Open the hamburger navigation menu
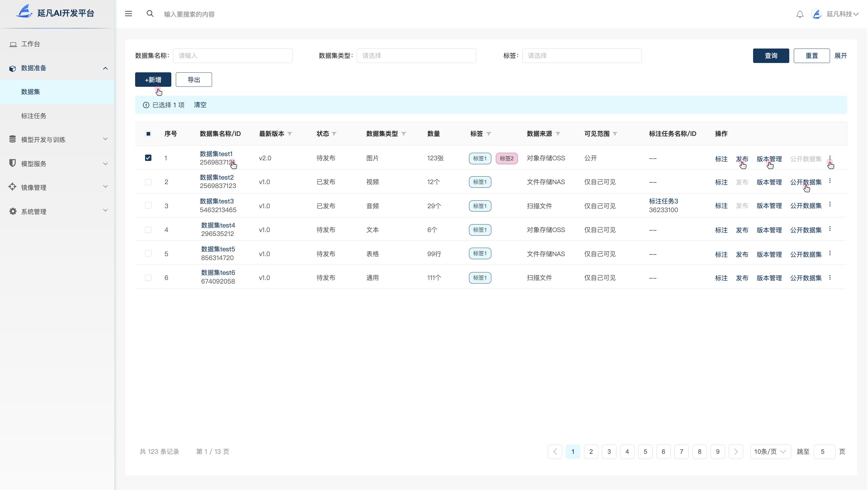Viewport: 868px width, 490px height. pos(128,14)
